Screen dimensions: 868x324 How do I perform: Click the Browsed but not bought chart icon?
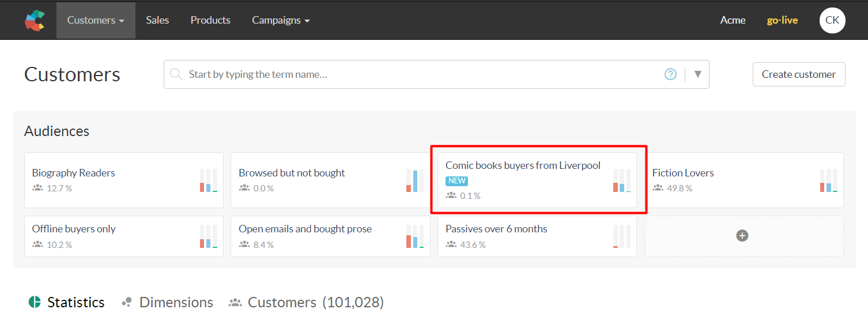point(415,180)
